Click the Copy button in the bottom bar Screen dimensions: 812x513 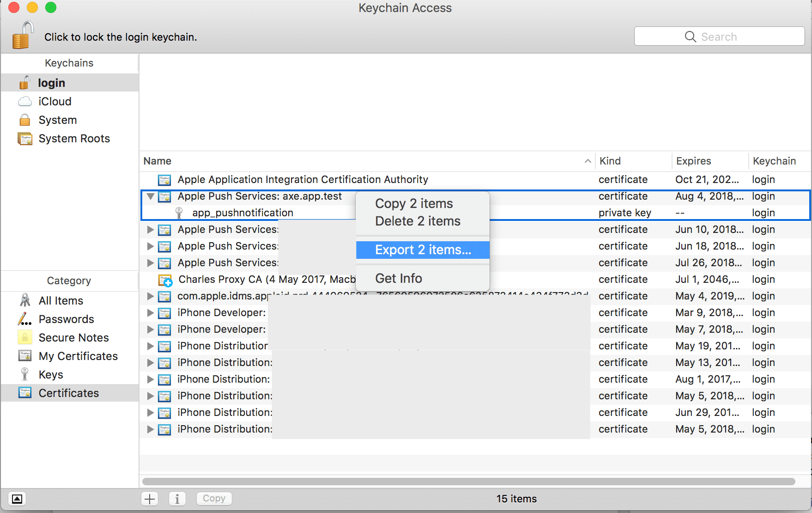(214, 498)
